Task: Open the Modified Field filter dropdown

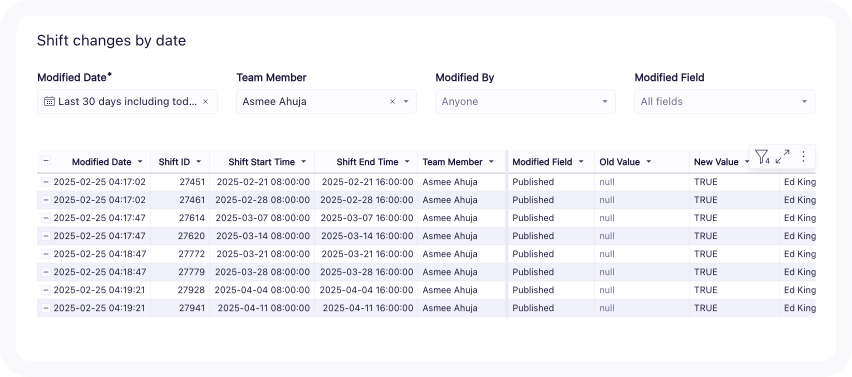Action: [724, 102]
